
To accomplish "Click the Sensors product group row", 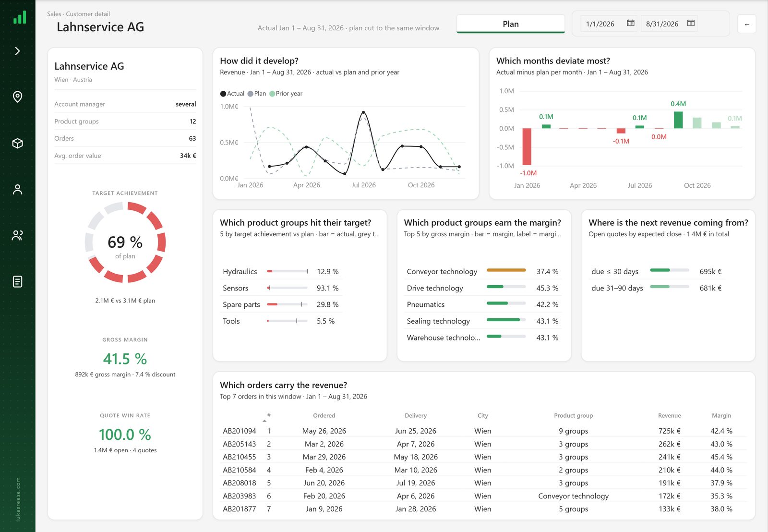I will coord(281,288).
